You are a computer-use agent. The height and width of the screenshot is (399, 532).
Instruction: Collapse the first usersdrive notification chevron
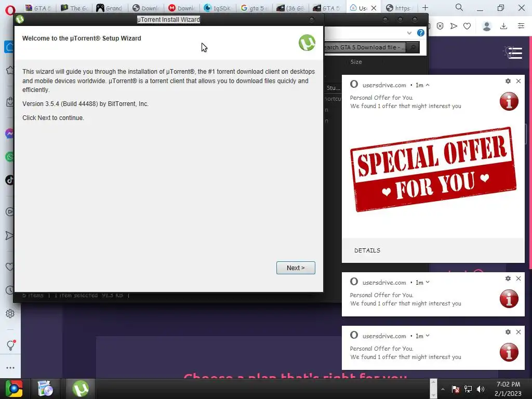click(428, 85)
